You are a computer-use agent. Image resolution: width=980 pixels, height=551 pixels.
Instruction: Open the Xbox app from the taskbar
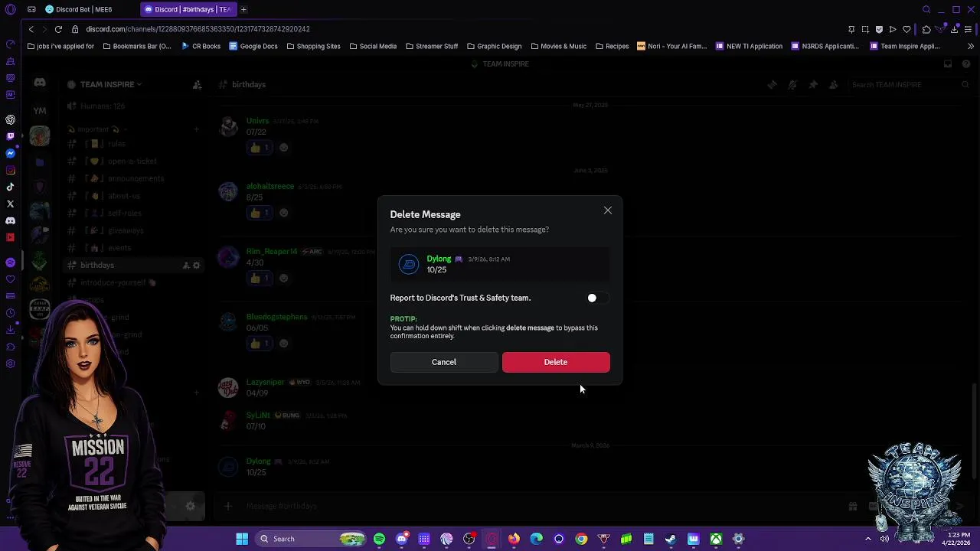click(x=716, y=539)
